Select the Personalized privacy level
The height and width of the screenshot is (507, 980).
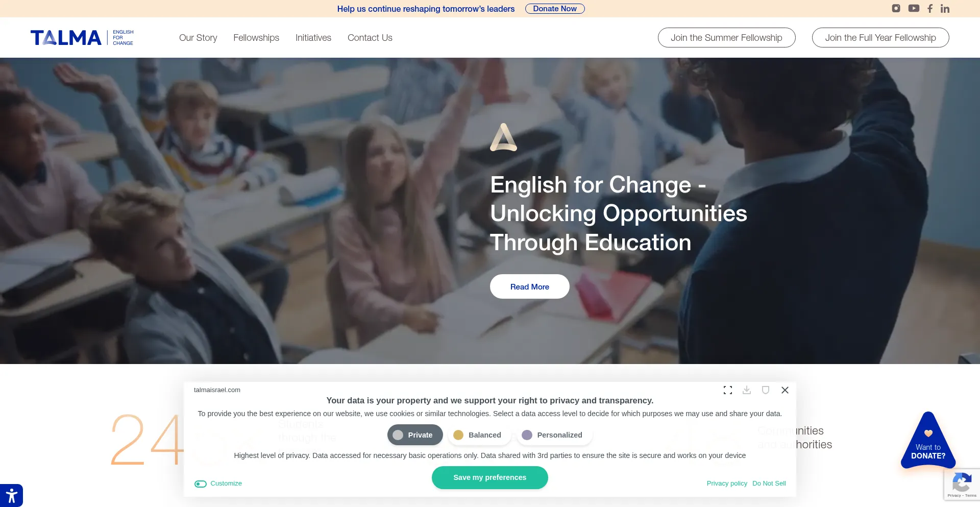point(554,435)
